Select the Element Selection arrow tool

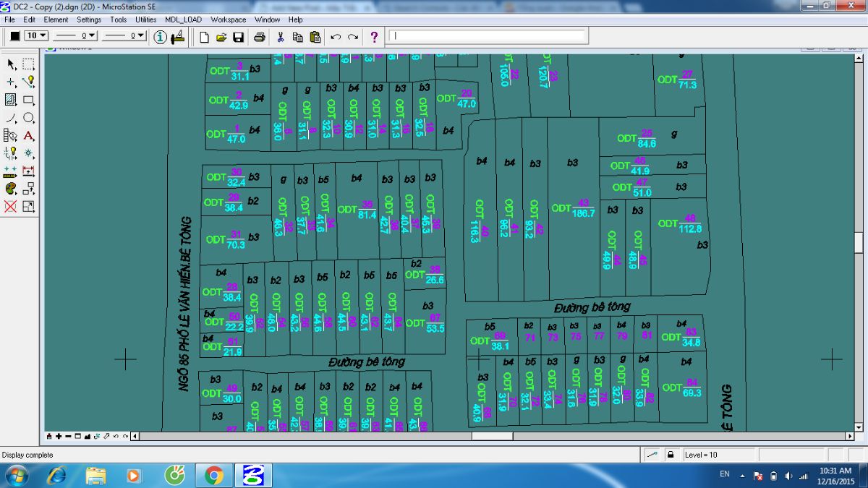pyautogui.click(x=11, y=64)
